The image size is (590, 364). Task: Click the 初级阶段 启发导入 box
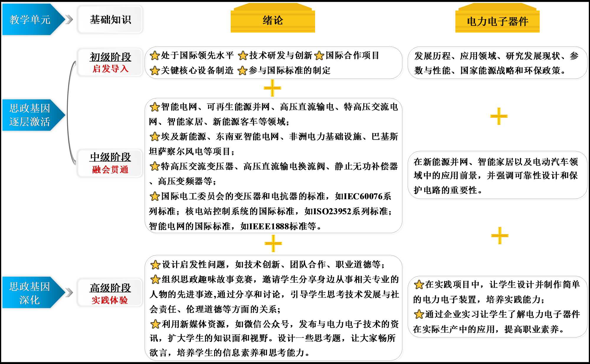pyautogui.click(x=110, y=62)
